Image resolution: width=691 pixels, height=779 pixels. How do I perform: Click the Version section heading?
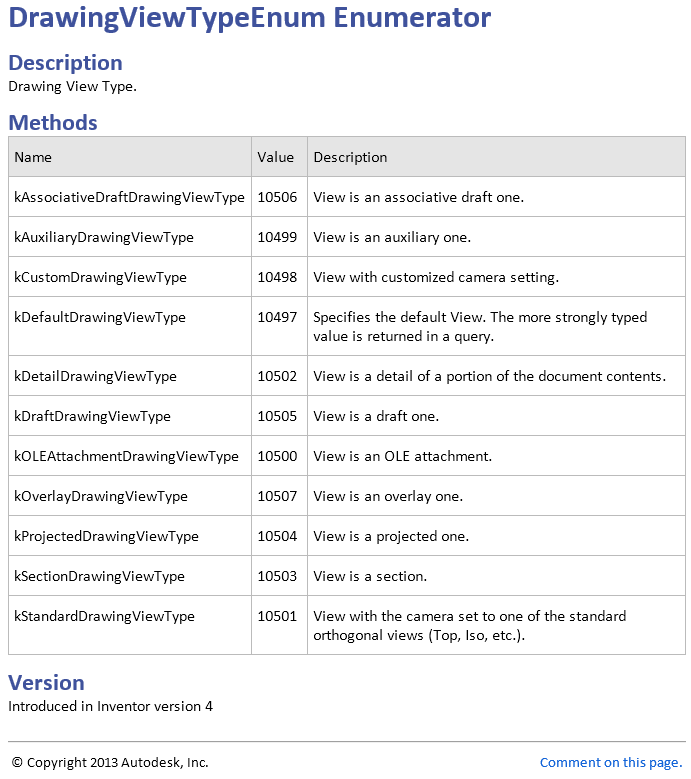(46, 682)
